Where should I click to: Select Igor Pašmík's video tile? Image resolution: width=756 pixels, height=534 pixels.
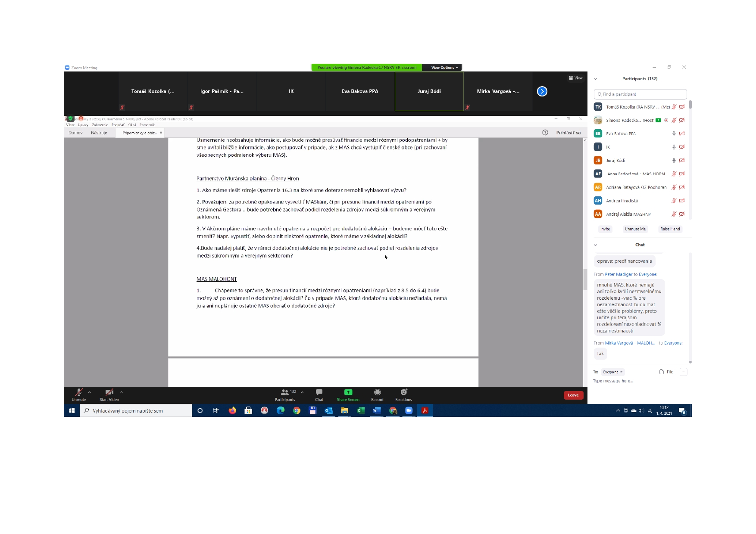coord(222,91)
